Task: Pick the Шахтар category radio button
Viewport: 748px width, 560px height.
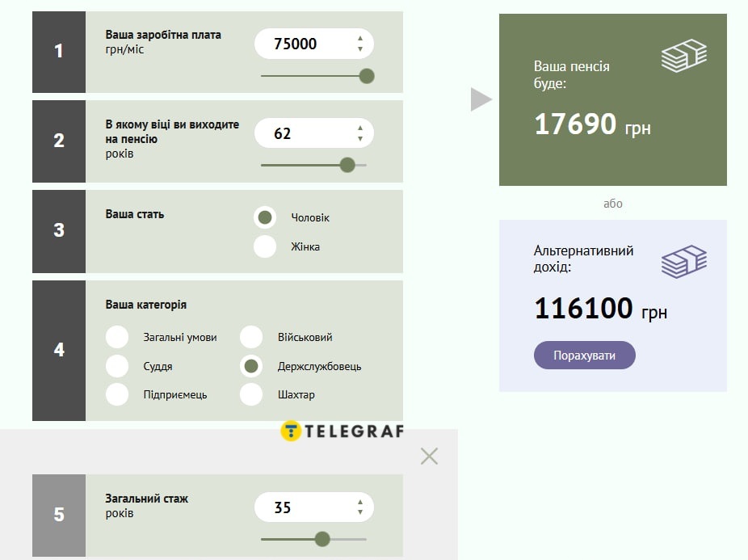Action: click(251, 395)
